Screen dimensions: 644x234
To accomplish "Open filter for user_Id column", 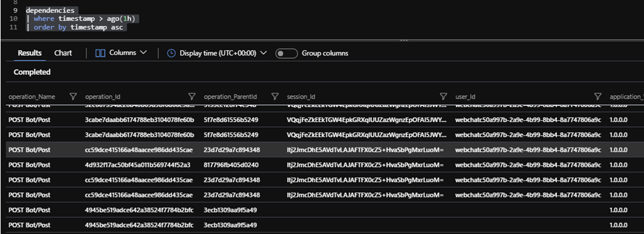I will pos(598,96).
